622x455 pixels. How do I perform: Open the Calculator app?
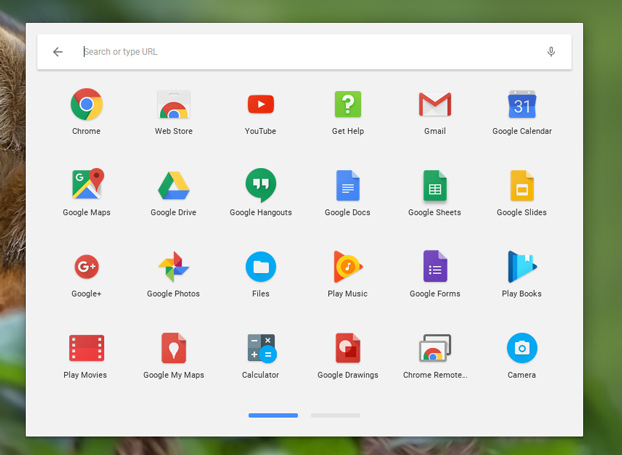click(262, 348)
